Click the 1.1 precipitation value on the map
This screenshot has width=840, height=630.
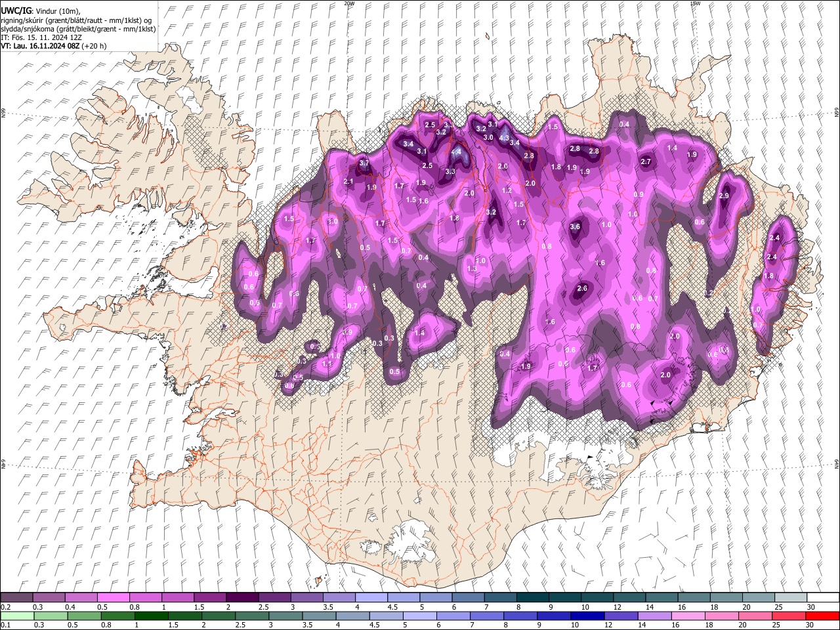tap(327, 364)
